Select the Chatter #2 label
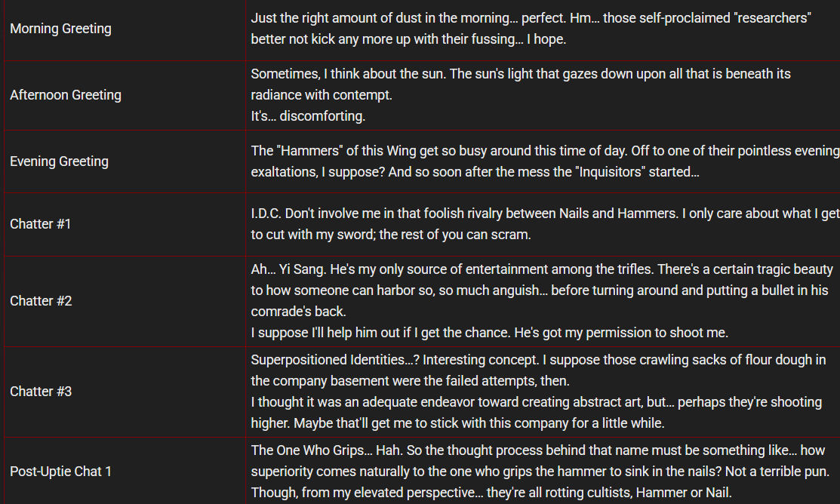 pos(42,301)
